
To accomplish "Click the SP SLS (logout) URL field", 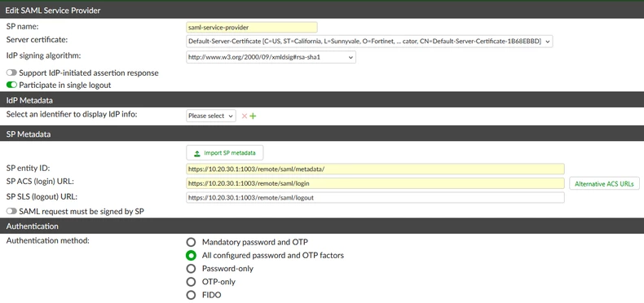I will tap(375, 197).
